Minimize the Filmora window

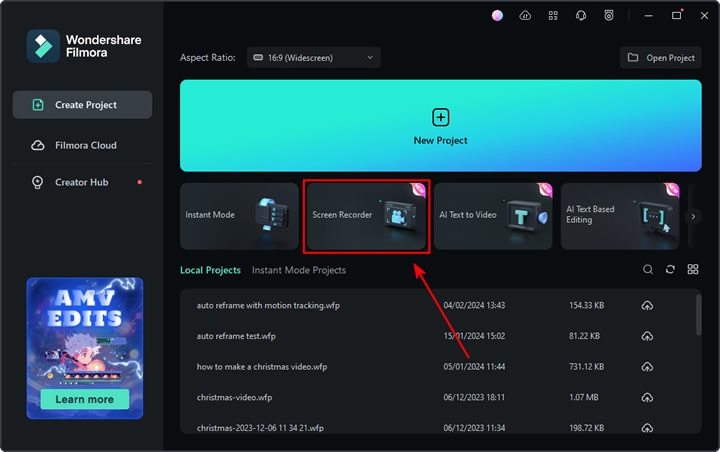pos(648,16)
